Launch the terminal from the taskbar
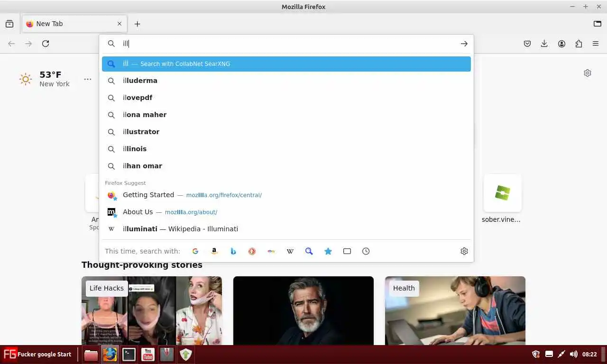Screen dimensions: 607x364 tap(129, 355)
